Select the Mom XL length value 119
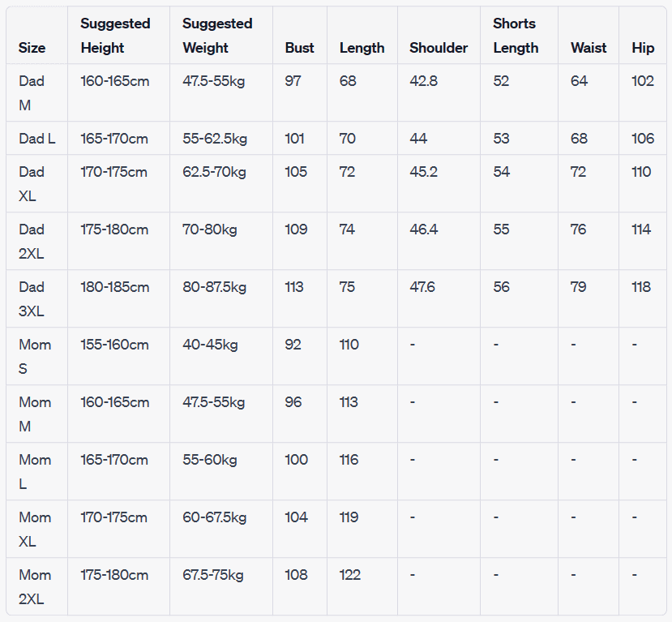Screen dimensions: 672x622 click(x=349, y=517)
